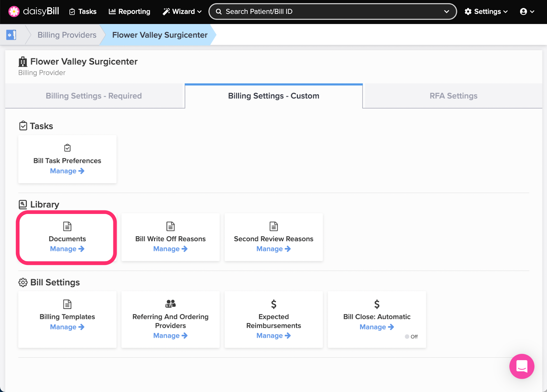Manage Second Review Reasons
This screenshot has width=547, height=392.
273,249
